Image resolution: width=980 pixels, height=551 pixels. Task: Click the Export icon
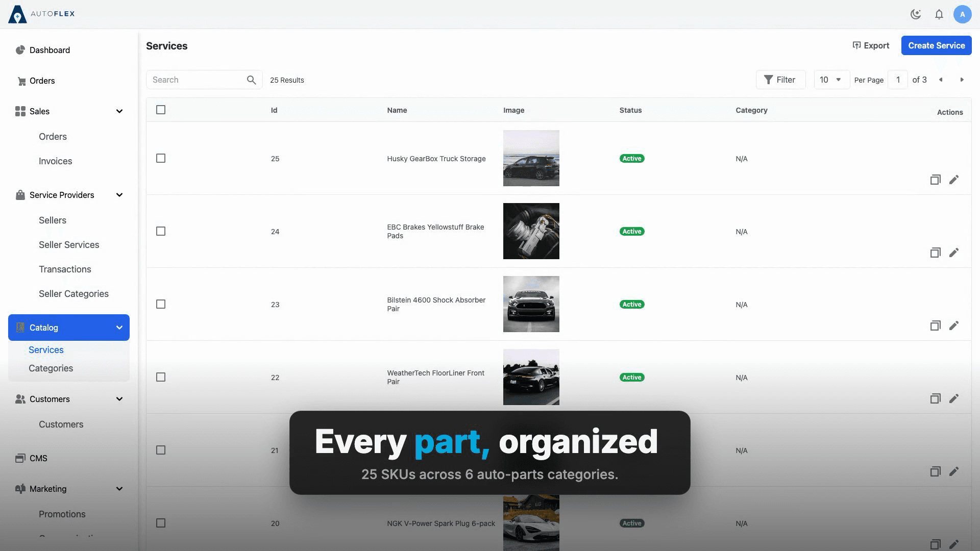point(857,45)
